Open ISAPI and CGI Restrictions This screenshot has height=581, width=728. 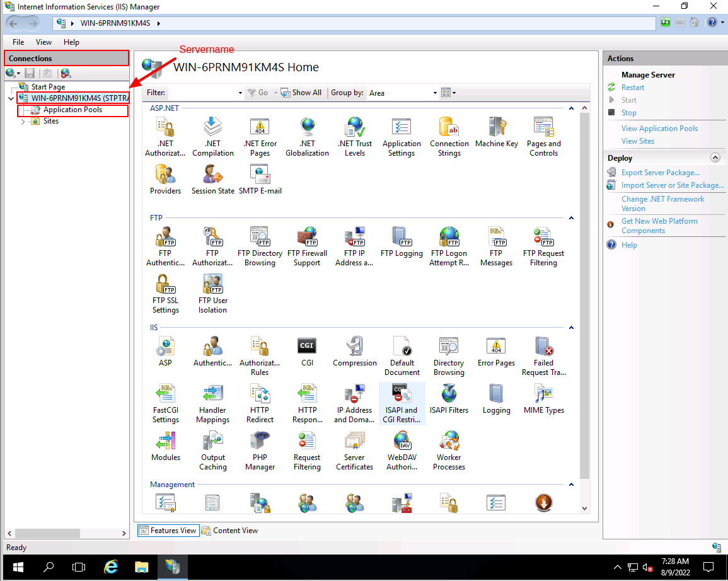402,404
